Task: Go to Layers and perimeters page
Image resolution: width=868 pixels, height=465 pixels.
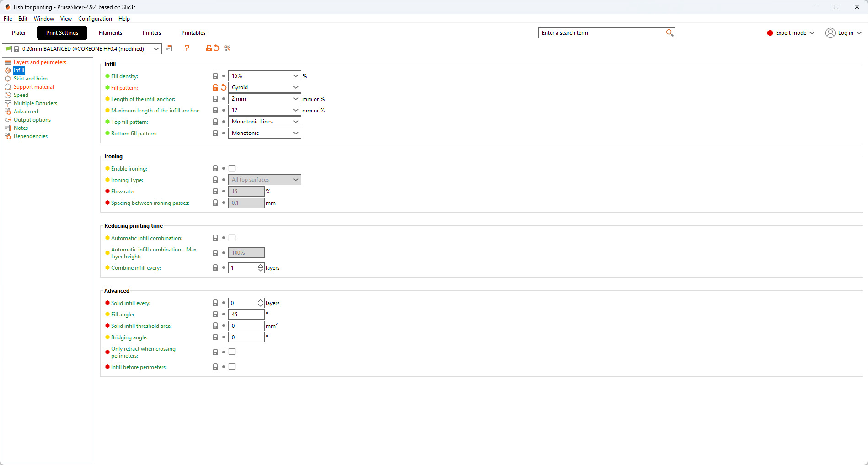Action: (40, 62)
